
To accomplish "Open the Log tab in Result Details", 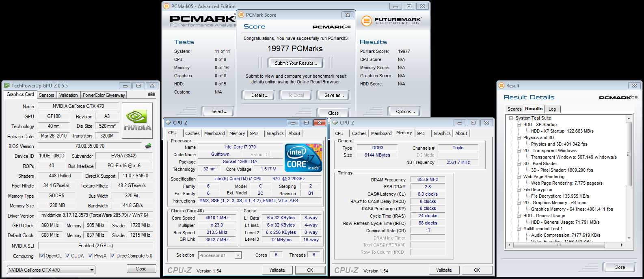I will point(552,109).
